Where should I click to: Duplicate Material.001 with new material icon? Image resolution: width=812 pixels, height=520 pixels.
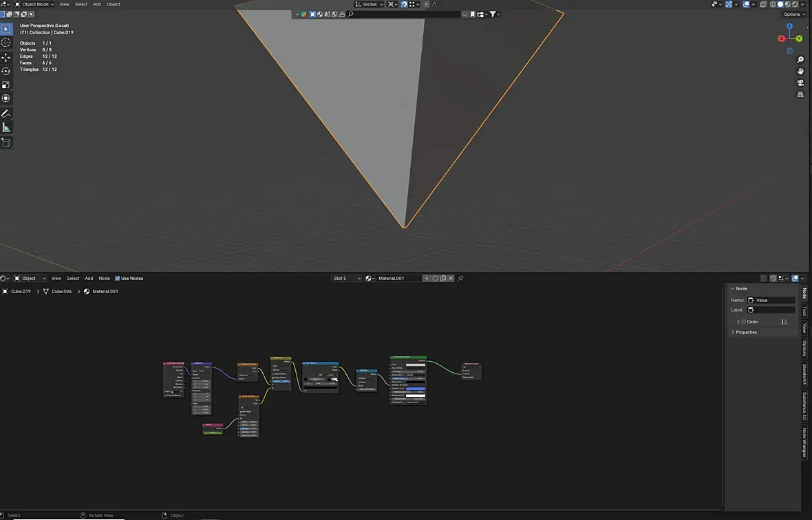point(443,279)
